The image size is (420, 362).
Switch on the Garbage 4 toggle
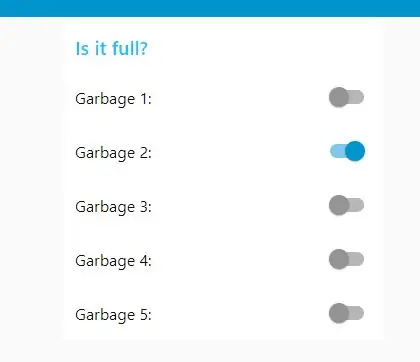346,259
